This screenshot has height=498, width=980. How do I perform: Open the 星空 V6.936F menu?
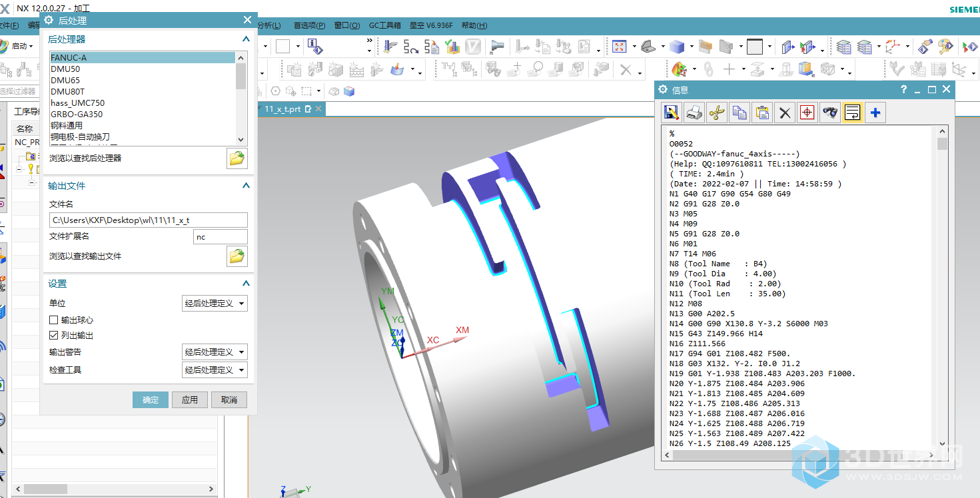[431, 25]
